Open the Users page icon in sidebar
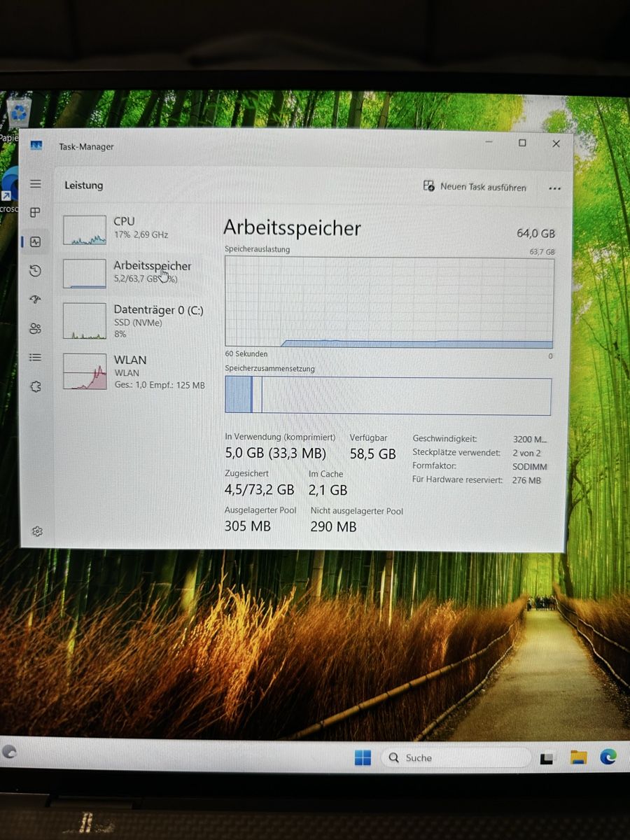Viewport: 630px width, 840px height. click(x=36, y=328)
